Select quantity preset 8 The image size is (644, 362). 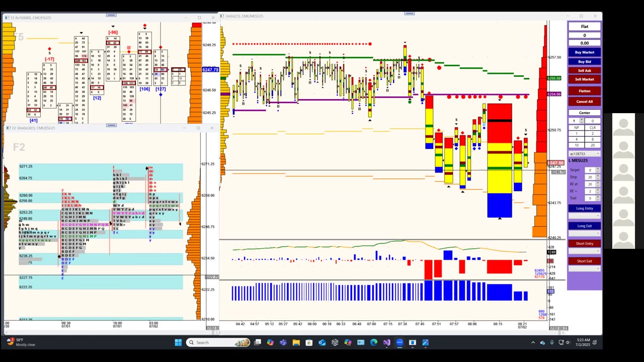click(593, 140)
